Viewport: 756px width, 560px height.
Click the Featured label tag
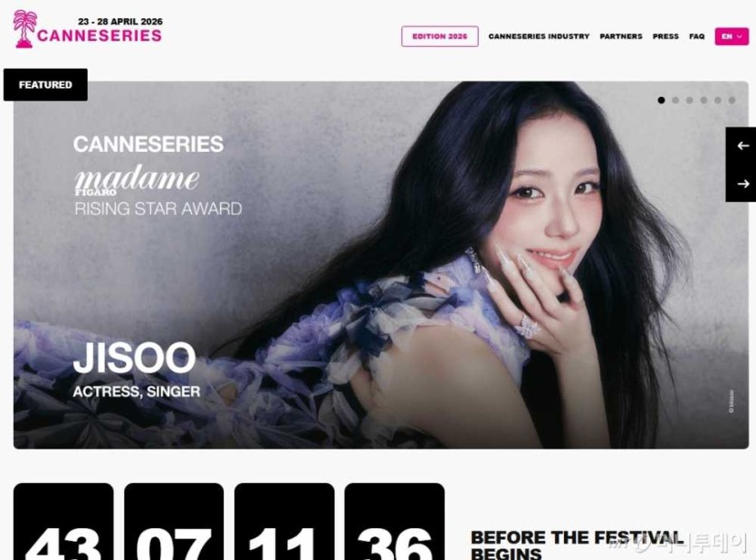coord(45,85)
